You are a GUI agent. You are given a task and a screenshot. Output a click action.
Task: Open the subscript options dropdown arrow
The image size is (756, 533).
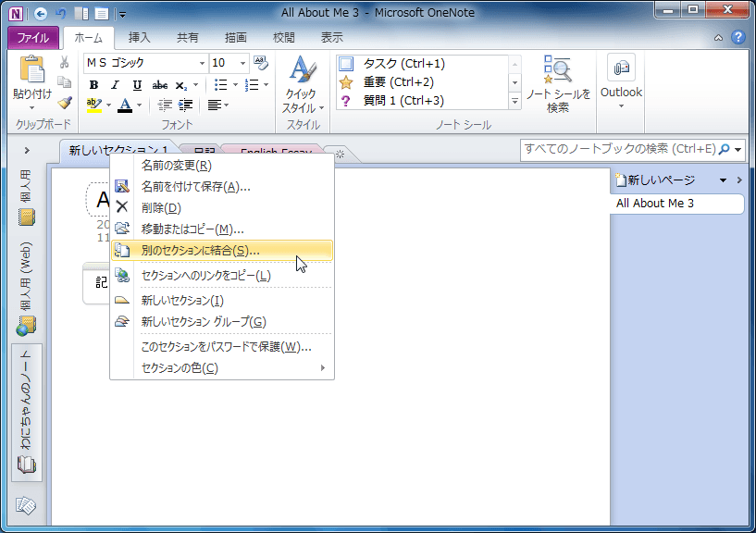point(196,85)
